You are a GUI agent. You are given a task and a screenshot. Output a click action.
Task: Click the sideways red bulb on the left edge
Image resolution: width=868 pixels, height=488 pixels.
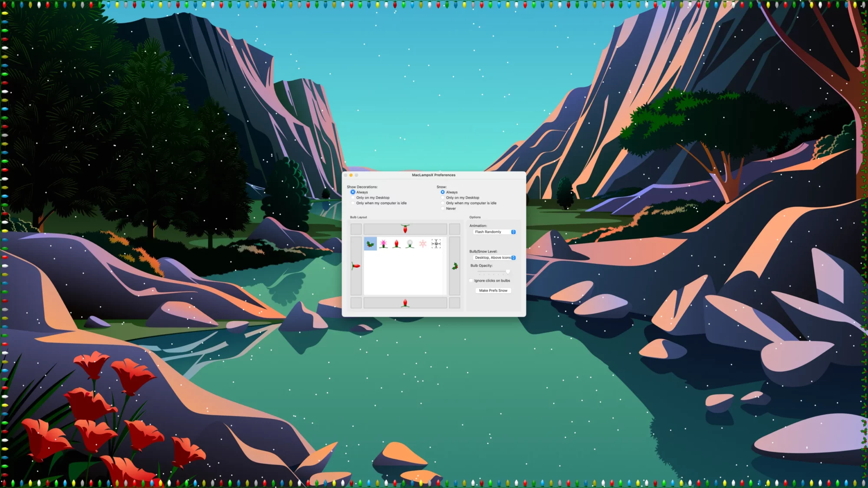pos(355,265)
